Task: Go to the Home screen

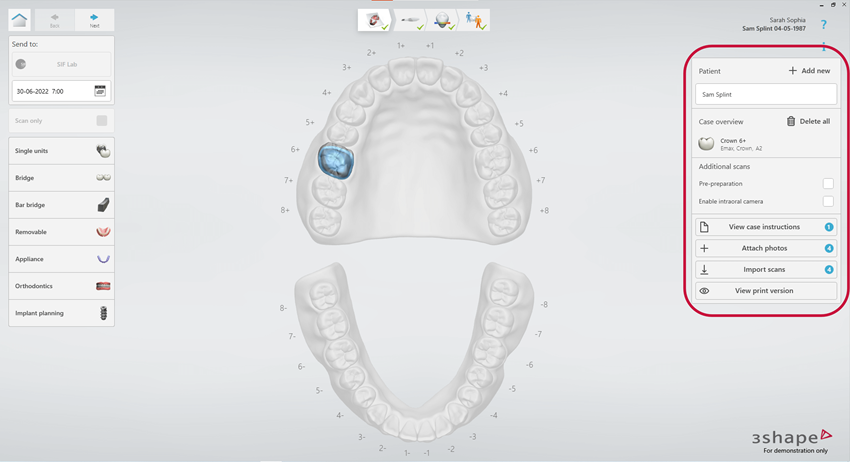Action: coord(19,20)
